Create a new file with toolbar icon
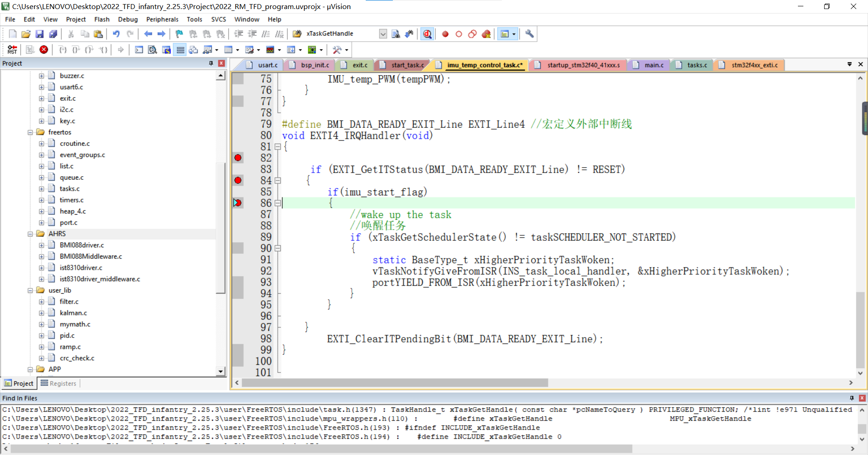The width and height of the screenshot is (868, 455). 13,34
